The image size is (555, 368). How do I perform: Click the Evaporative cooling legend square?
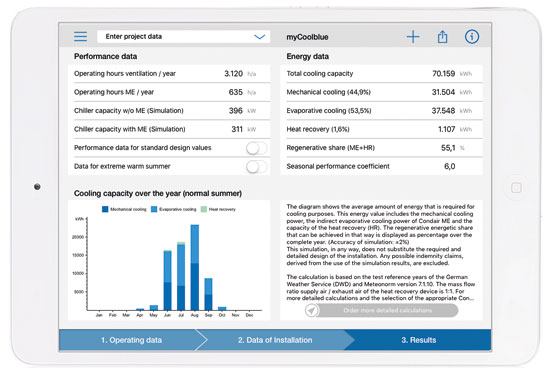pyautogui.click(x=154, y=209)
